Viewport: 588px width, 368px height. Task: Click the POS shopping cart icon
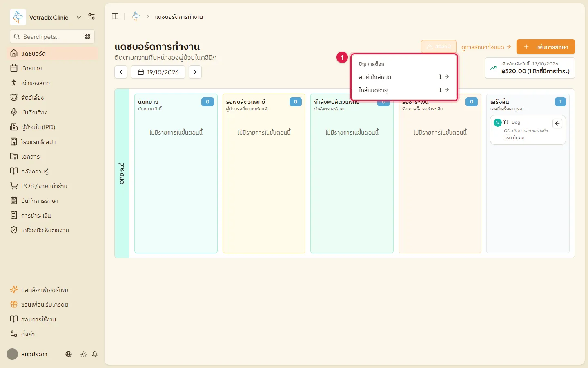(x=14, y=186)
